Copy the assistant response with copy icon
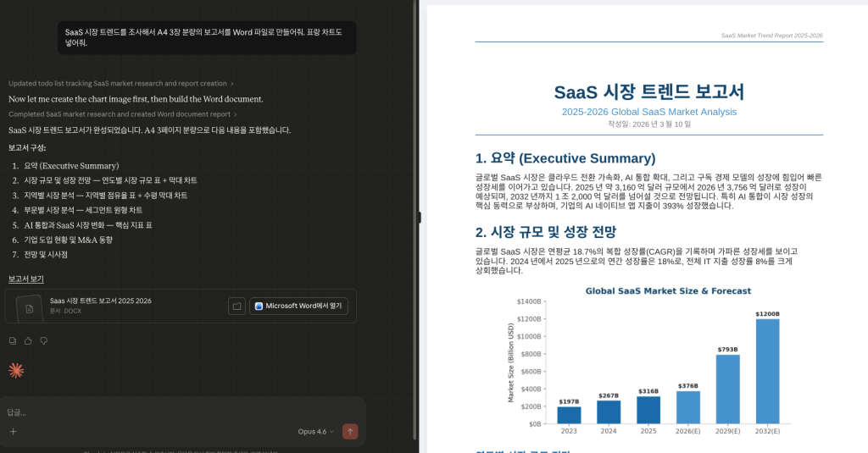The image size is (868, 453). coord(13,340)
